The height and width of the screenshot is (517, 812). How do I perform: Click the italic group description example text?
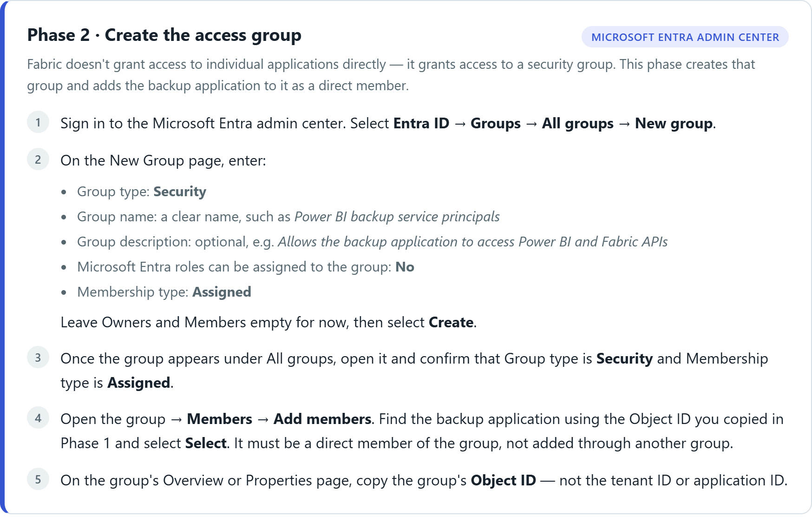click(472, 242)
